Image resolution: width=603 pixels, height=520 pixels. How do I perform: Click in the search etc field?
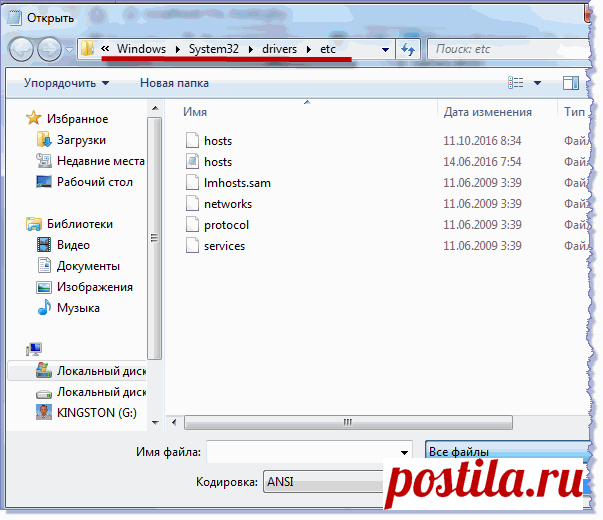click(508, 49)
